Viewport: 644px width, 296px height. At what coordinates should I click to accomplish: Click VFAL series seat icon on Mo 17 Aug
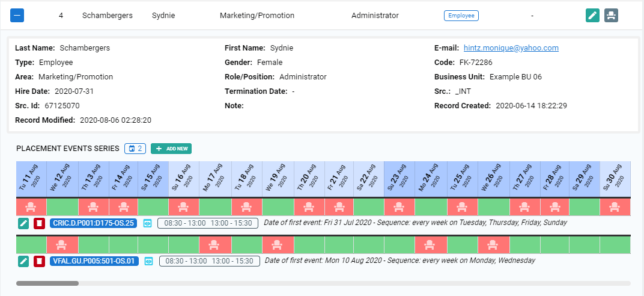coord(215,245)
